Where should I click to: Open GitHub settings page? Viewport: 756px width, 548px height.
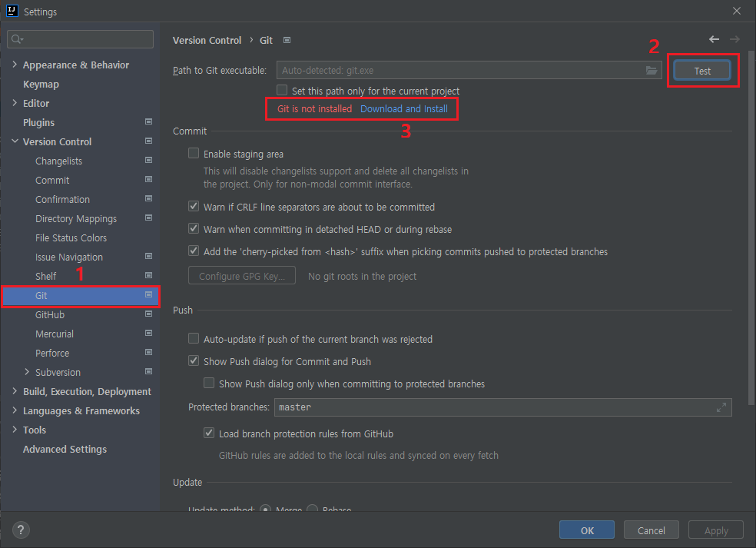click(x=50, y=314)
